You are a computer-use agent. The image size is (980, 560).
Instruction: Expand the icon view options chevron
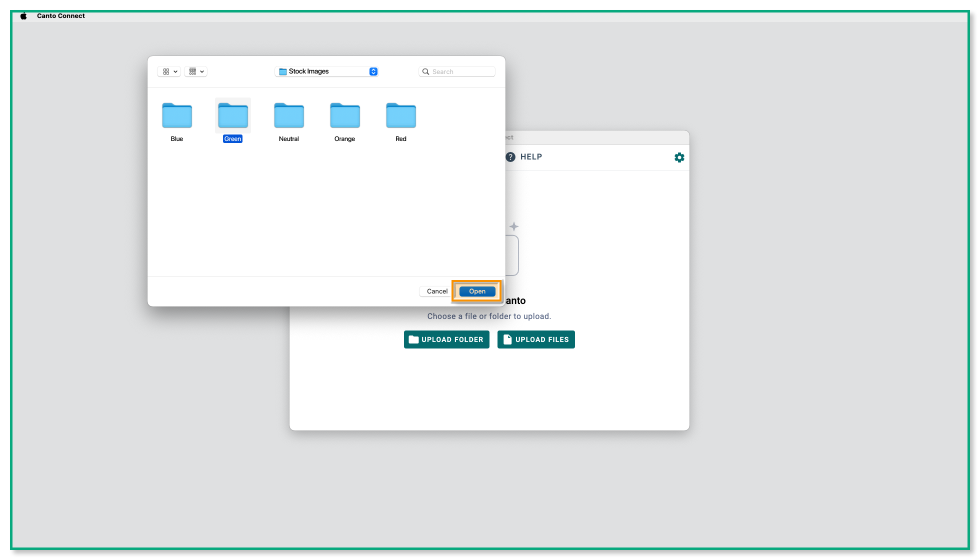click(x=174, y=71)
